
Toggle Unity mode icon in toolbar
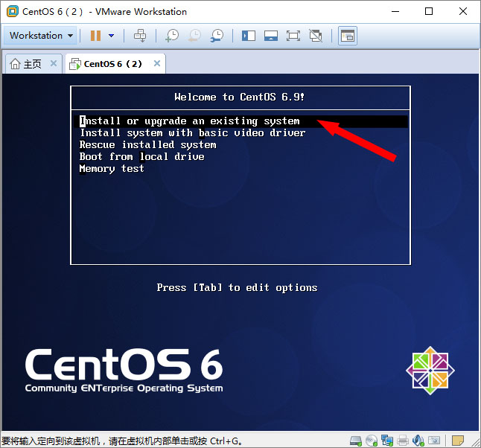tap(316, 35)
